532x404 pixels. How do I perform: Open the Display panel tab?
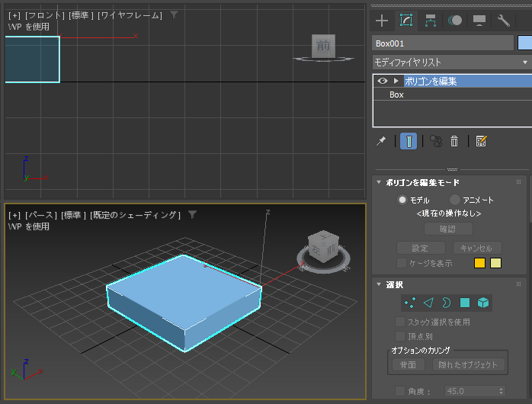click(x=479, y=21)
